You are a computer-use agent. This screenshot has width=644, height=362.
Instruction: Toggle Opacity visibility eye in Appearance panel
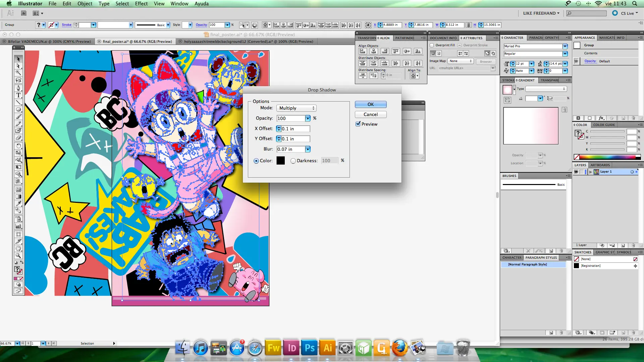pos(576,61)
